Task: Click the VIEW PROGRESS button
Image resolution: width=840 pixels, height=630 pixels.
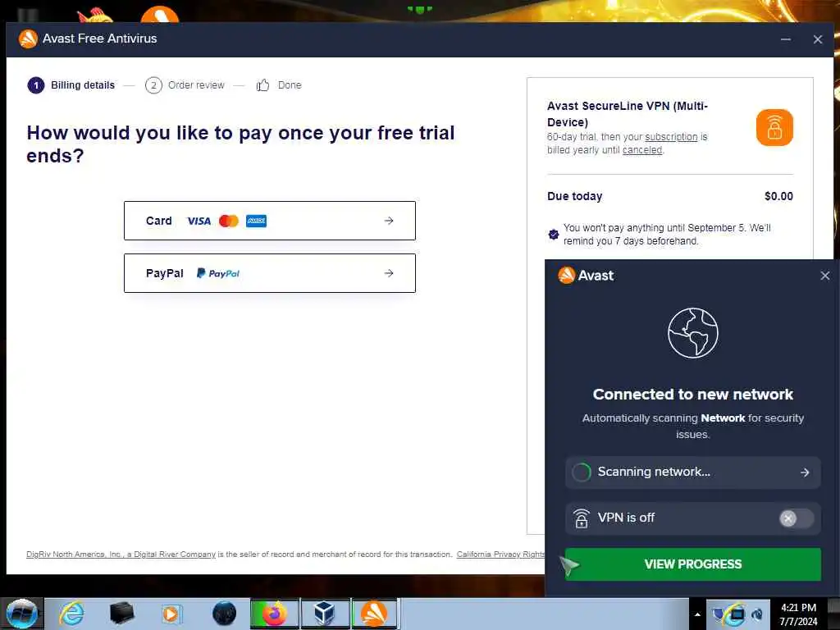Action: (x=692, y=564)
